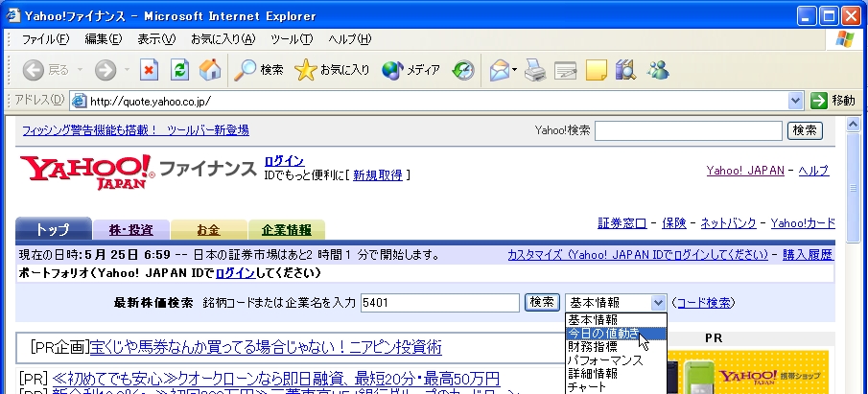The height and width of the screenshot is (394, 868).
Task: Click the Yahoo!検索 text input field
Action: point(688,130)
